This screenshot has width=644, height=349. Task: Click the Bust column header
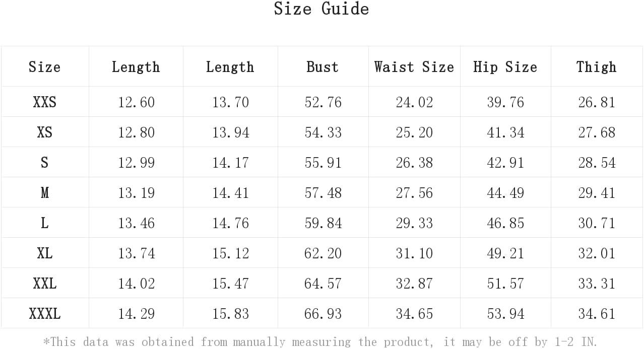[x=323, y=67]
